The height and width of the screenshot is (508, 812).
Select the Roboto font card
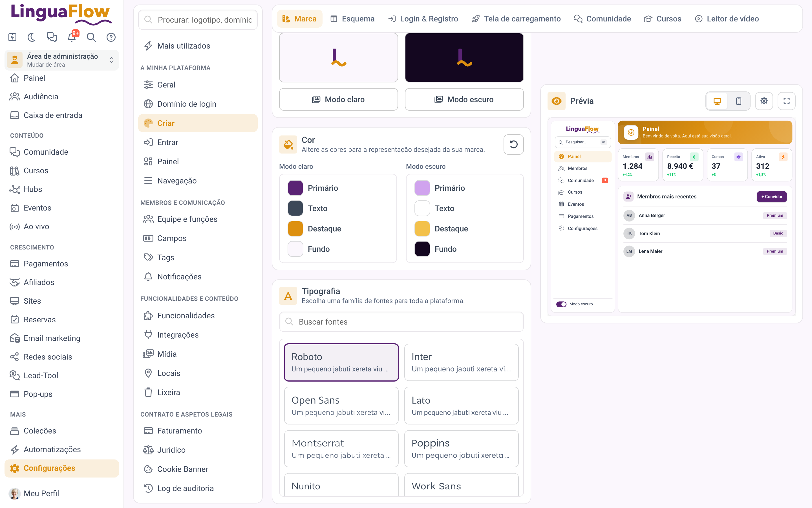point(341,362)
